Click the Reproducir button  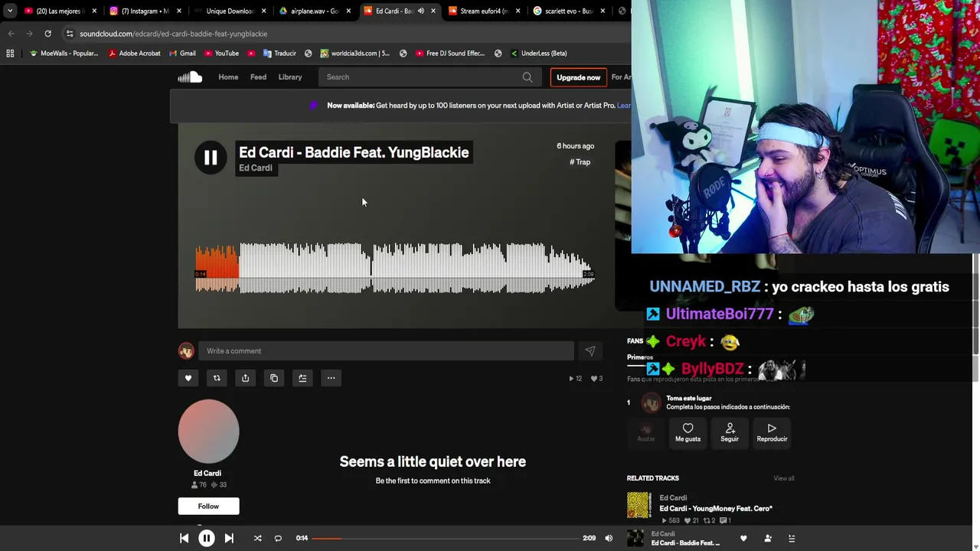772,432
